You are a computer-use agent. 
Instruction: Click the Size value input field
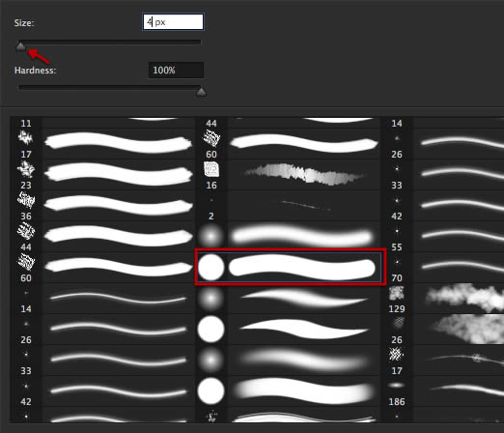click(x=173, y=22)
